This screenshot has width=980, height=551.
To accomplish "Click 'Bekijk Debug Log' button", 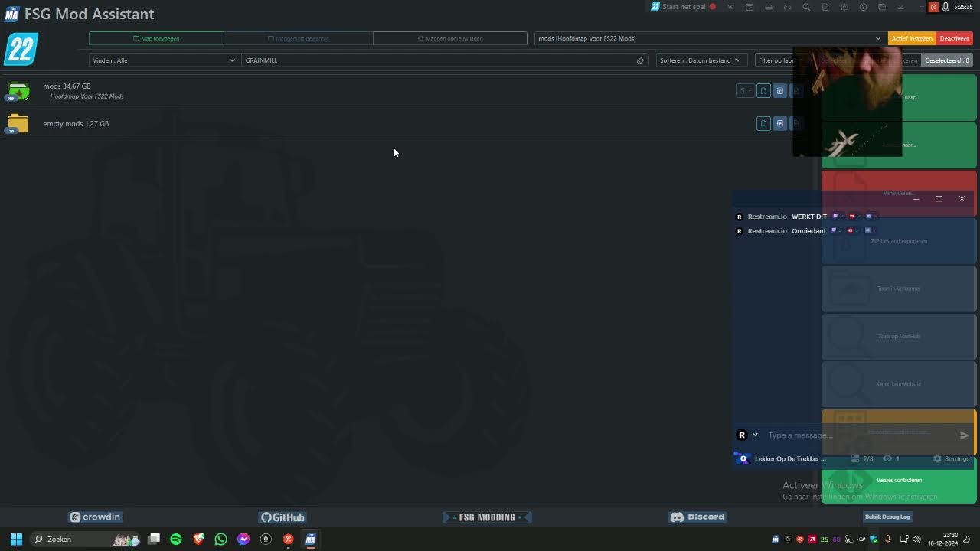I will [887, 517].
